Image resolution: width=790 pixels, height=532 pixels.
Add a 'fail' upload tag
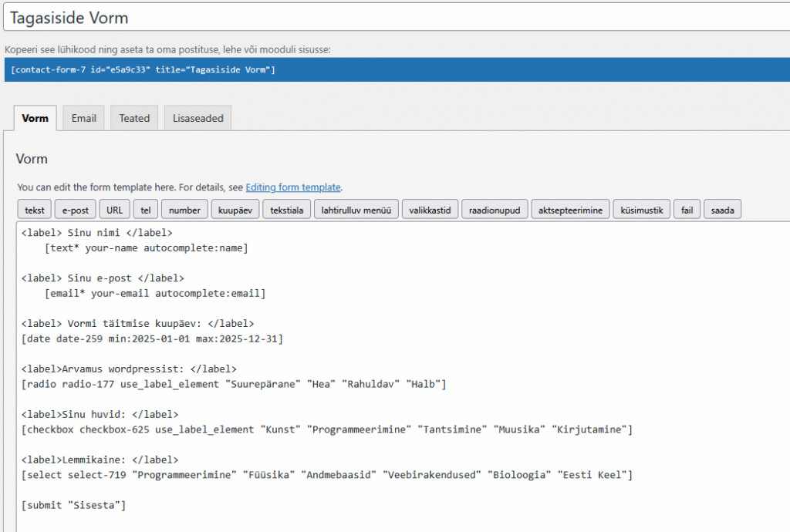tap(687, 210)
